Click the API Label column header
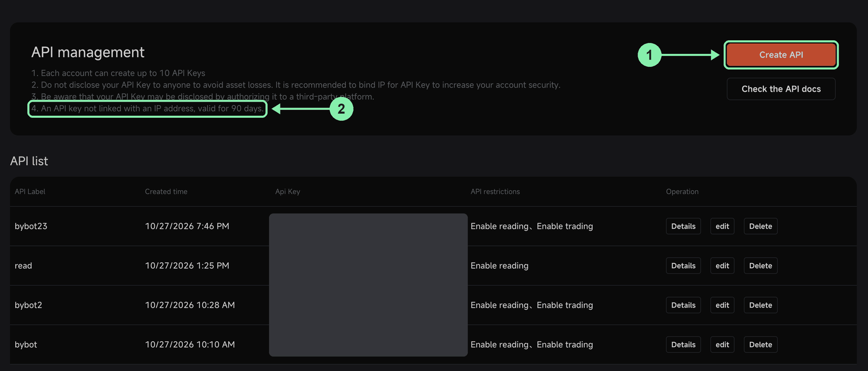The width and height of the screenshot is (868, 371). pos(30,192)
